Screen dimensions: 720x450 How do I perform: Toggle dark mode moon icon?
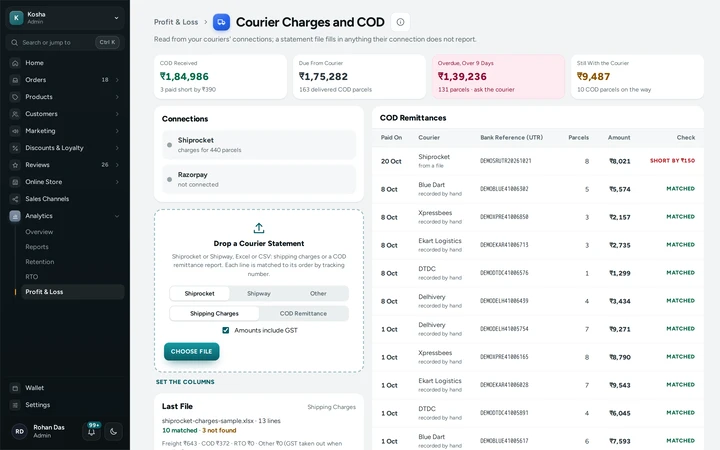pyautogui.click(x=113, y=431)
